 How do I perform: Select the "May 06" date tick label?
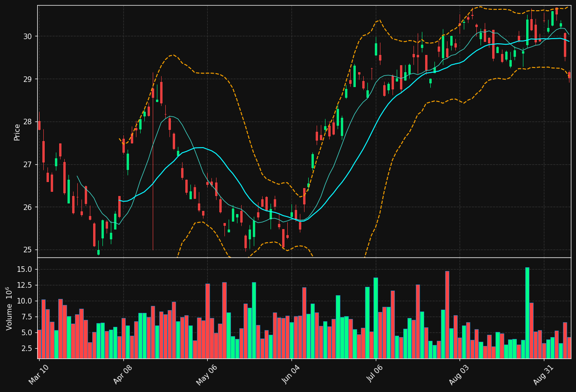pos(207,375)
